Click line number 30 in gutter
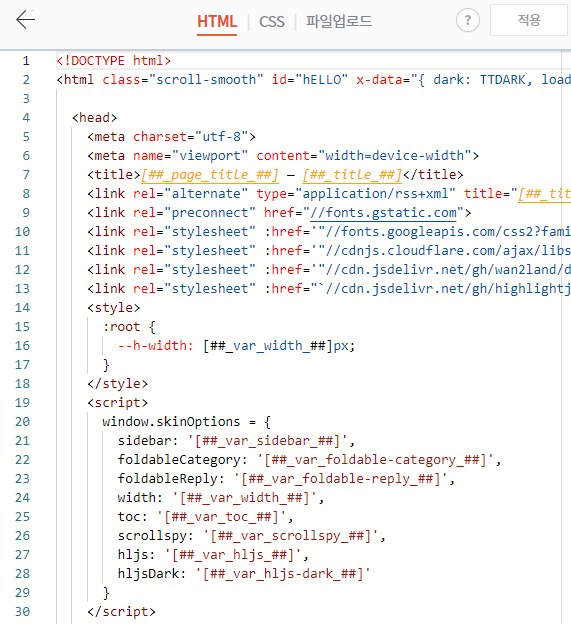This screenshot has width=571, height=624. click(x=23, y=612)
